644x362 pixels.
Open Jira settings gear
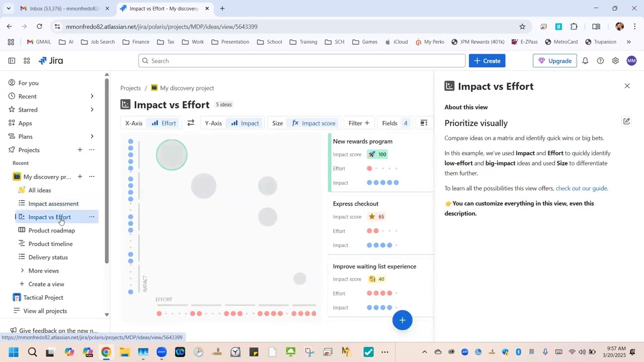tap(615, 61)
